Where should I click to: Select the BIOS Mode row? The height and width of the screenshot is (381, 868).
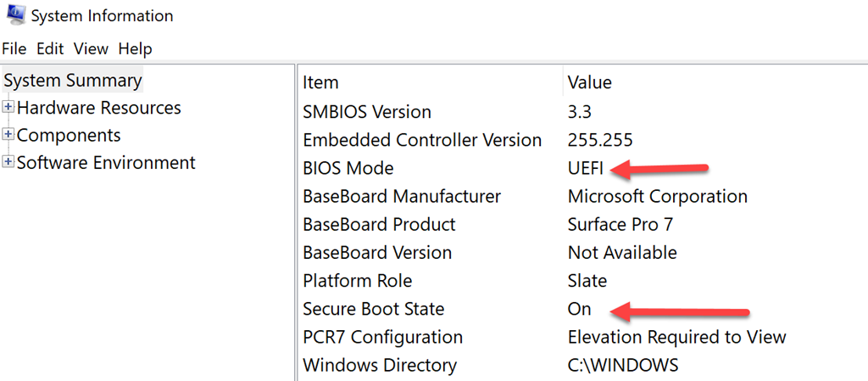click(348, 168)
